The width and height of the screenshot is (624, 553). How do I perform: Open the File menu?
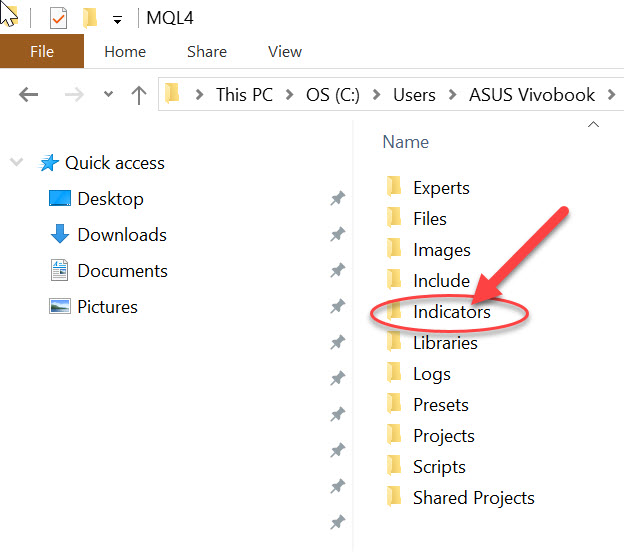point(42,51)
